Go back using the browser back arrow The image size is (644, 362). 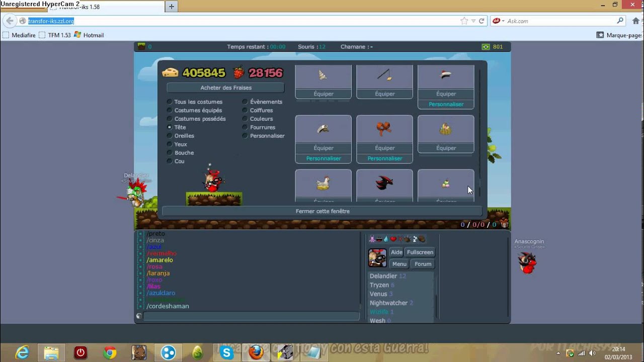tap(10, 21)
